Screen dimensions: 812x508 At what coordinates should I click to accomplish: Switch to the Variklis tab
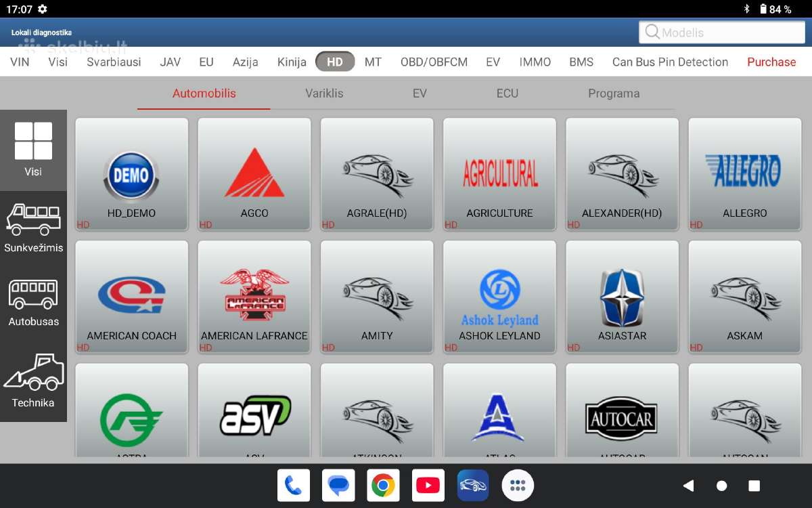[x=324, y=93]
